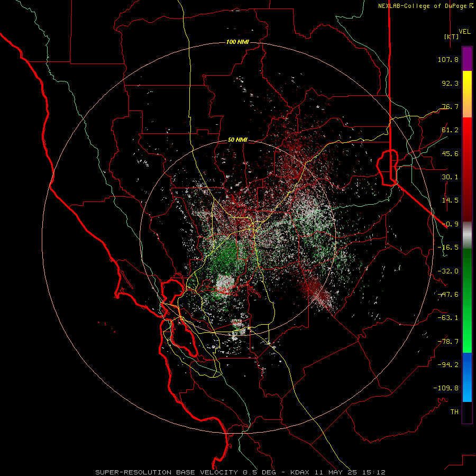Click the -16.5 velocity scale value
476x476 pixels.
point(448,248)
